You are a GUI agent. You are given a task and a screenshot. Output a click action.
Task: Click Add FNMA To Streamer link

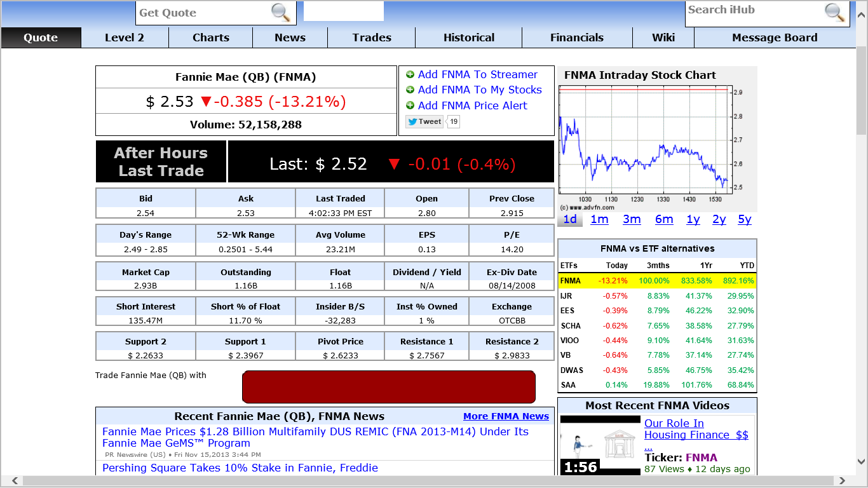point(477,74)
